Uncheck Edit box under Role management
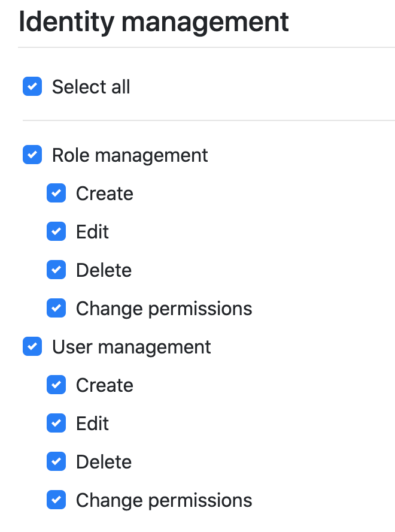 point(56,231)
